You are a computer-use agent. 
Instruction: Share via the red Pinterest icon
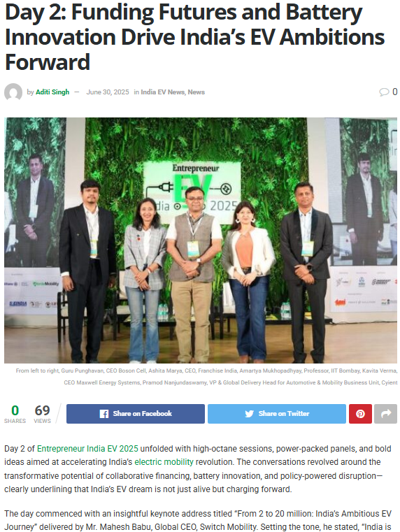click(x=360, y=414)
